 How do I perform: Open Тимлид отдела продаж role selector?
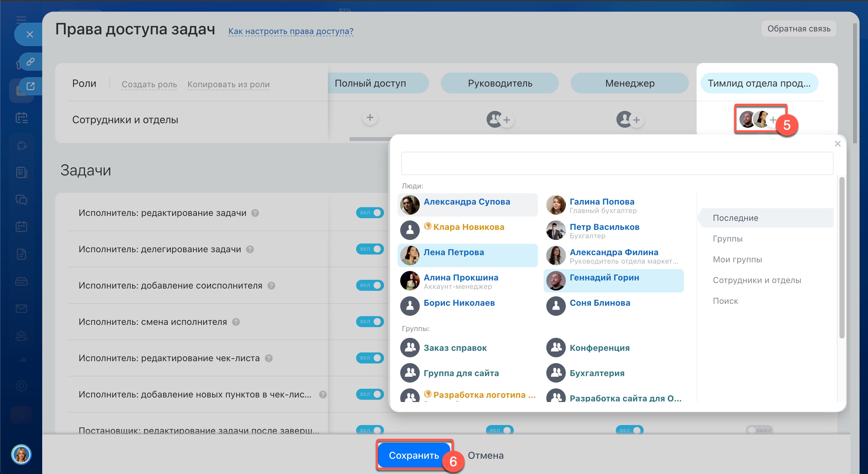click(759, 83)
